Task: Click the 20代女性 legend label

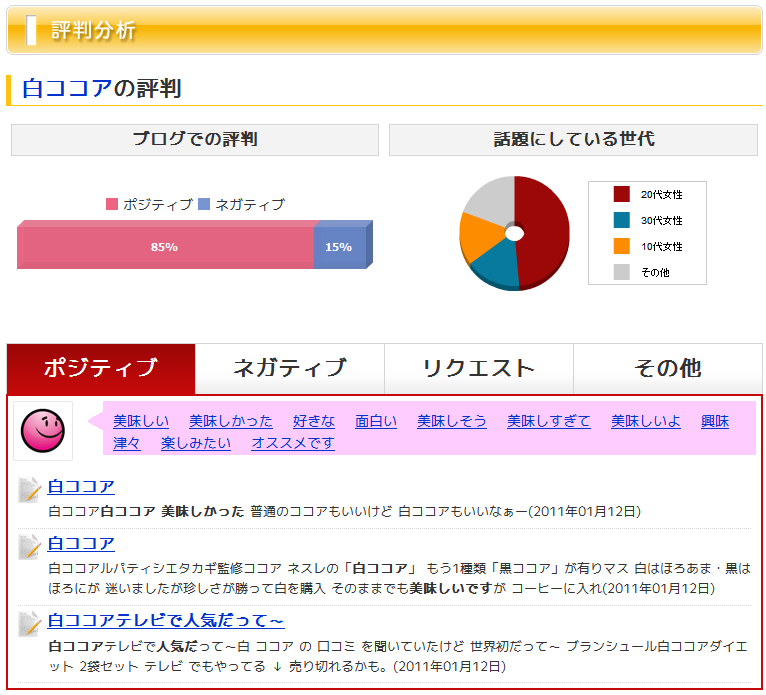Action: pos(661,194)
